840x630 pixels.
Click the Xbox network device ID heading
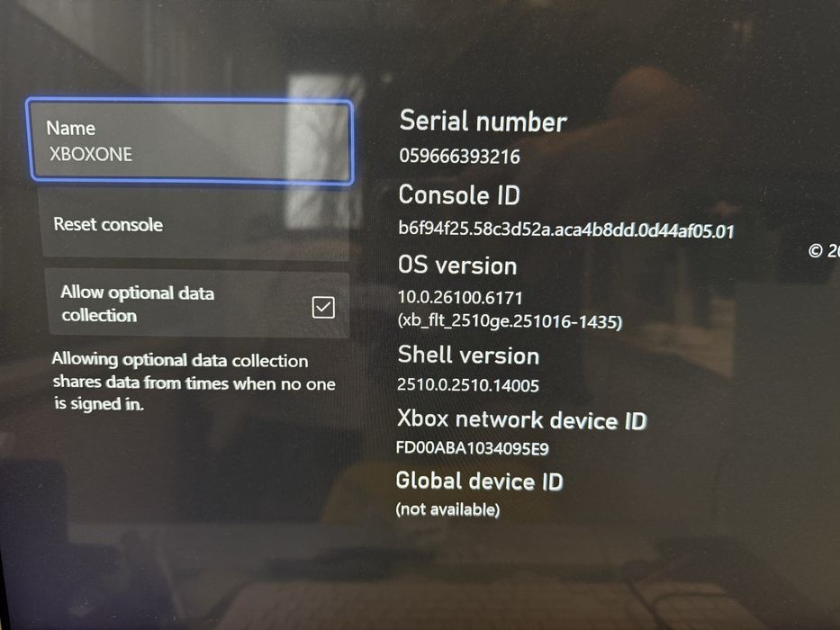click(x=522, y=419)
